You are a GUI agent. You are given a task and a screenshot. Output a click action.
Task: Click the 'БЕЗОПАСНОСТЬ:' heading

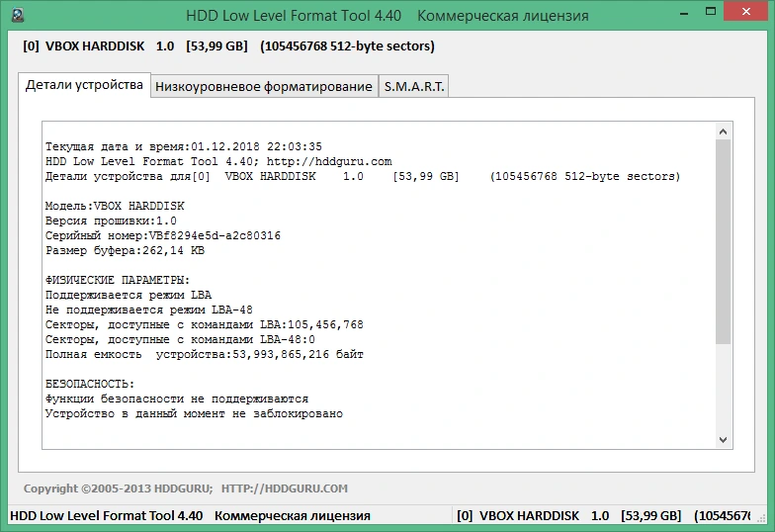90,384
